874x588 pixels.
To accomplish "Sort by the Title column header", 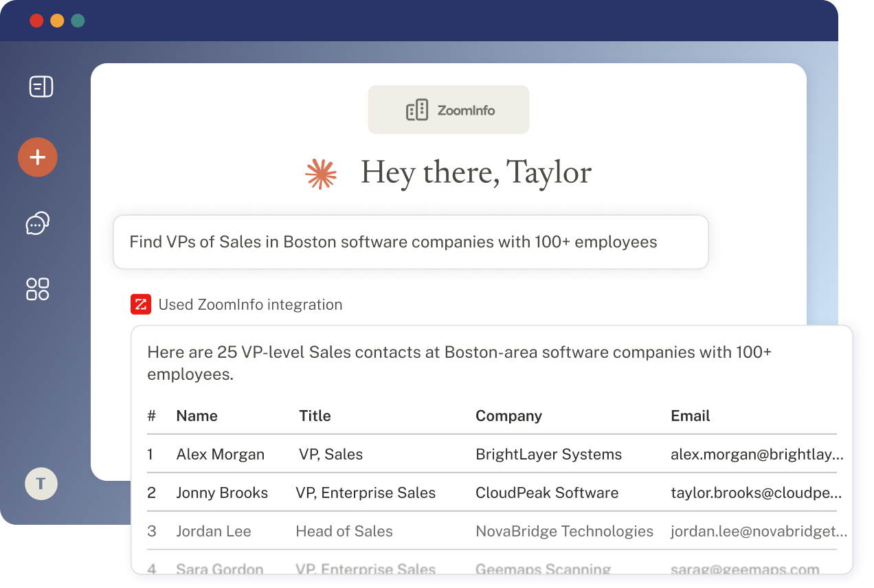I will pyautogui.click(x=315, y=416).
